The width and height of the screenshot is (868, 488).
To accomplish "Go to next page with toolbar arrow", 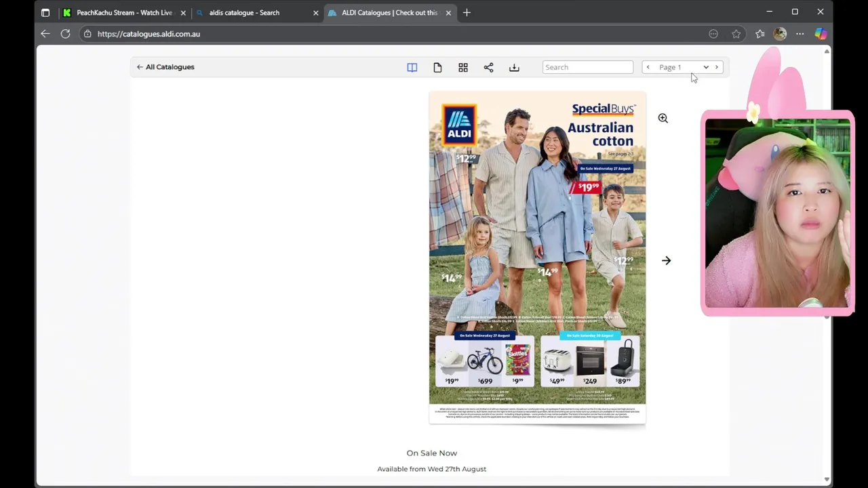I will pos(717,67).
